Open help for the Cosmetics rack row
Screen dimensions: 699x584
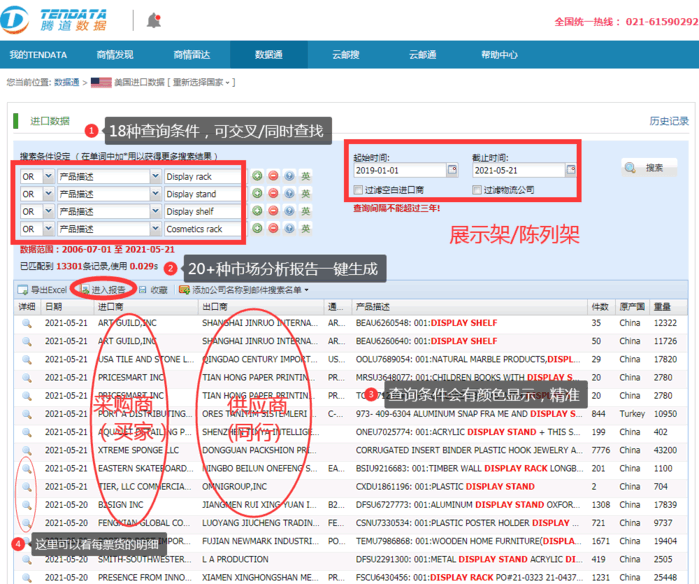[289, 229]
